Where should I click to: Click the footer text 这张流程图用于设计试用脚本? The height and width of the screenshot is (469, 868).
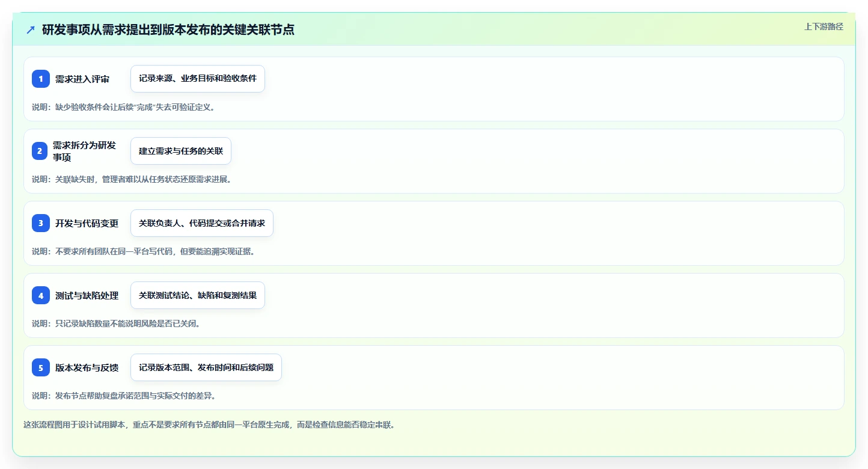pyautogui.click(x=209, y=425)
